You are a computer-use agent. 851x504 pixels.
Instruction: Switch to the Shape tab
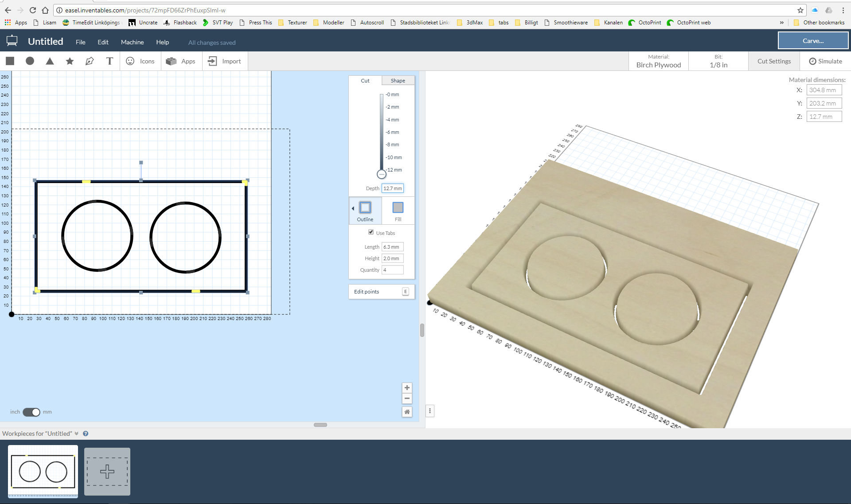pyautogui.click(x=396, y=80)
